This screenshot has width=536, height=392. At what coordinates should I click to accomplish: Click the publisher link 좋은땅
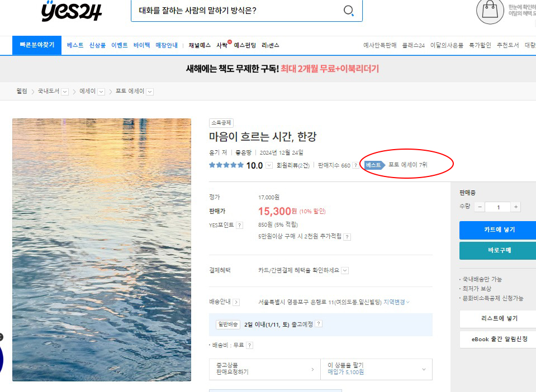243,152
